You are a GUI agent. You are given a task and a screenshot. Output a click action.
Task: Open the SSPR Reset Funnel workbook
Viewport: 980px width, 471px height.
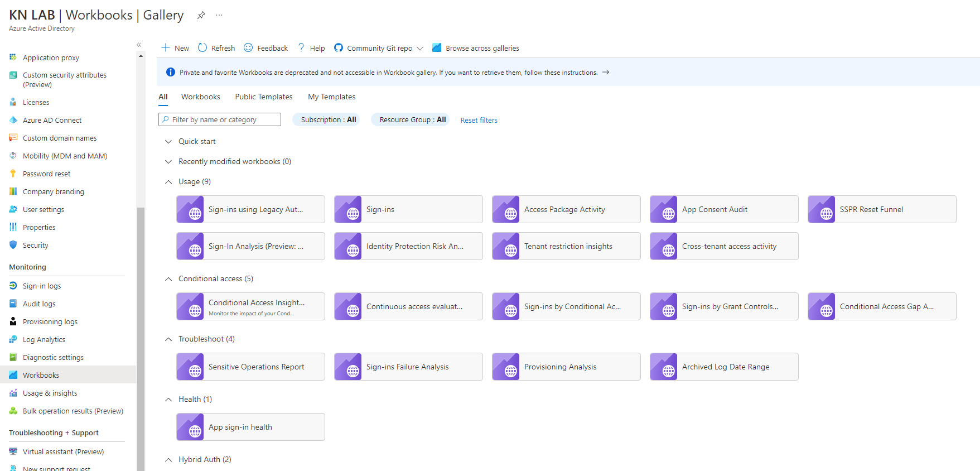(x=881, y=209)
